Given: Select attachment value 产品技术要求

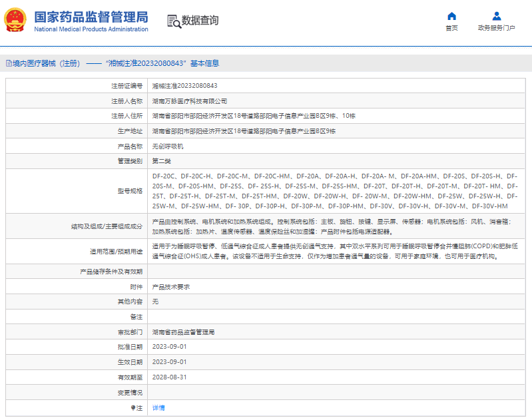Looking at the screenshot, I should [x=170, y=287].
